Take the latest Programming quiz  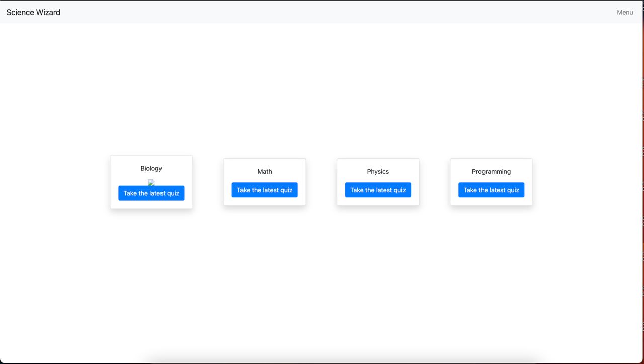[x=491, y=190]
